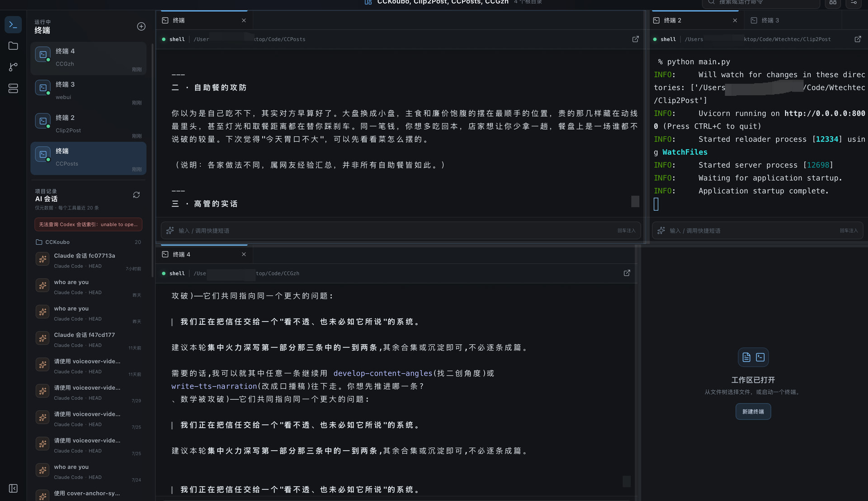868x501 pixels.
Task: Expand the CCKoubo folder group
Action: pos(88,242)
